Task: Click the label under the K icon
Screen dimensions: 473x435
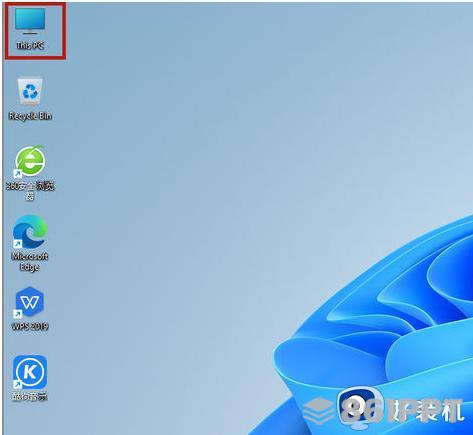Action: point(30,396)
